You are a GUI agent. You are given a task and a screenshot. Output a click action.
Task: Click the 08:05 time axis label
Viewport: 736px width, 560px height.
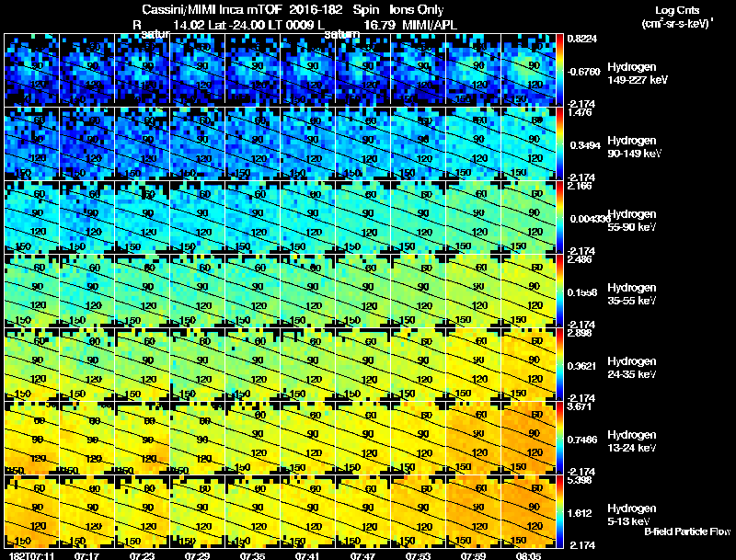(528, 555)
